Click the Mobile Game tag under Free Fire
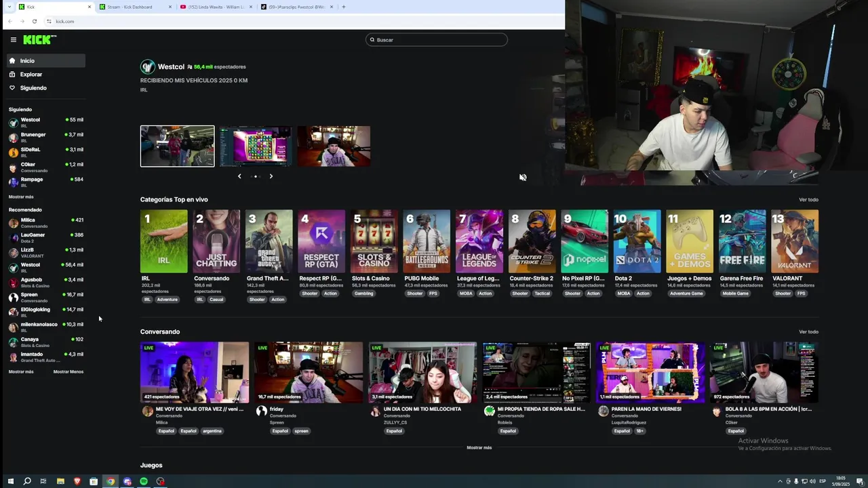Viewport: 868px width, 488px height. 735,293
